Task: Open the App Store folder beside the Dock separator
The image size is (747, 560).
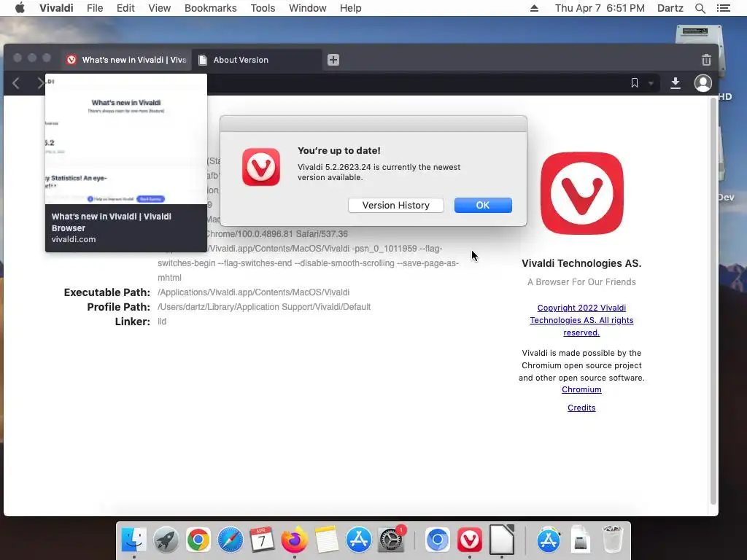Action: [x=549, y=540]
